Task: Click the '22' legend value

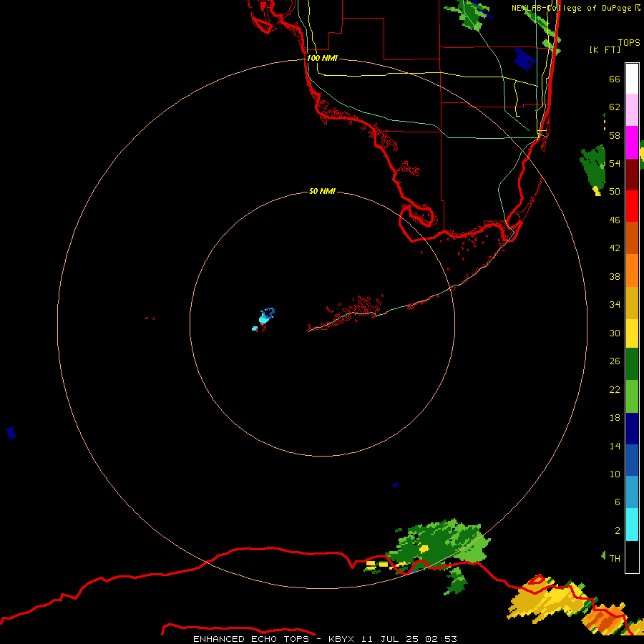Action: (x=615, y=390)
